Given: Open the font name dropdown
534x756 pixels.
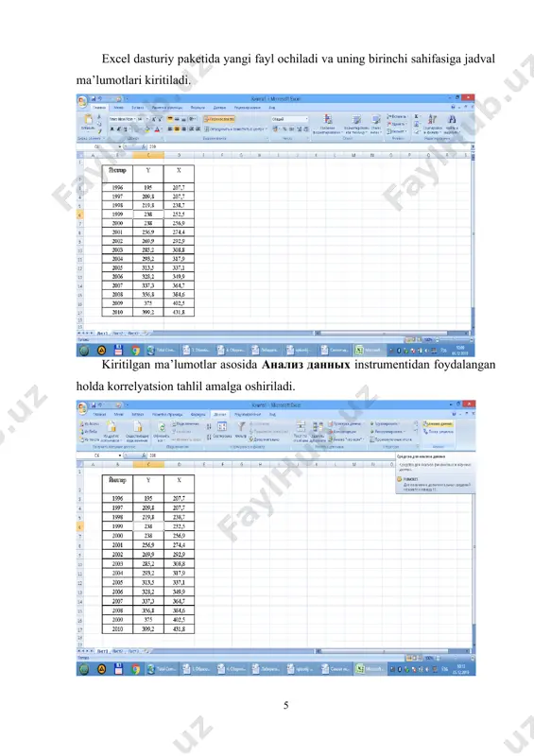Looking at the screenshot, I should [x=122, y=119].
